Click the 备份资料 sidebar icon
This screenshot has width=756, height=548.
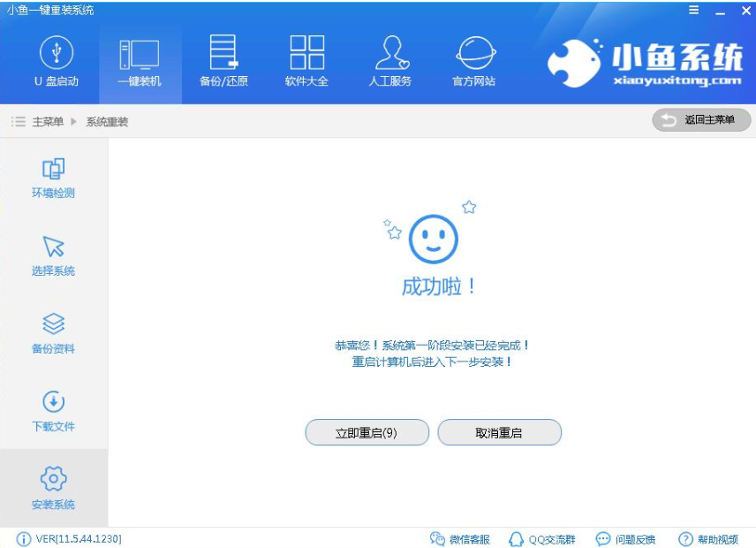tap(53, 334)
